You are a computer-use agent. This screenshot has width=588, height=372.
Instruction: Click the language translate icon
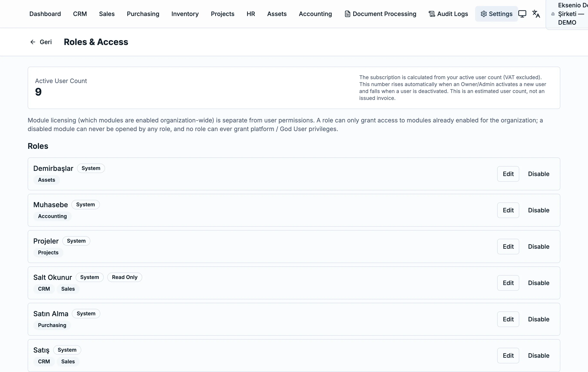pyautogui.click(x=536, y=14)
